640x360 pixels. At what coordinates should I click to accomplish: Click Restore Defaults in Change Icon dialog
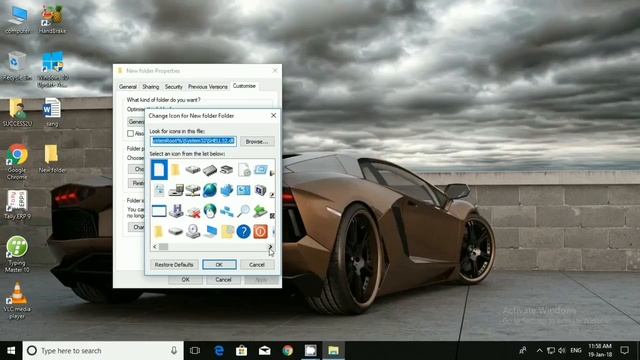pos(174,264)
